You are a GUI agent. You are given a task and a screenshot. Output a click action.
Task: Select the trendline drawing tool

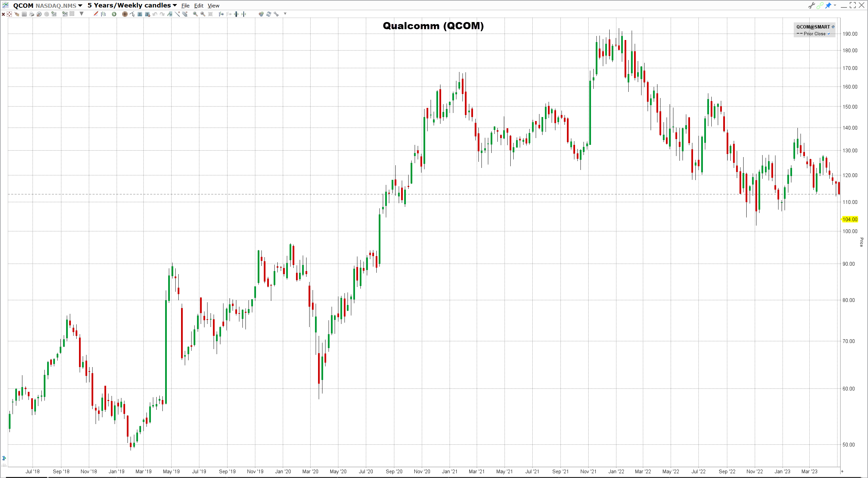177,14
